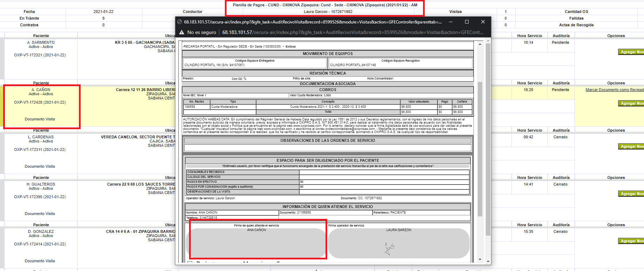Click Cantidad OS header label
644x271 pixels.
[x=576, y=12]
